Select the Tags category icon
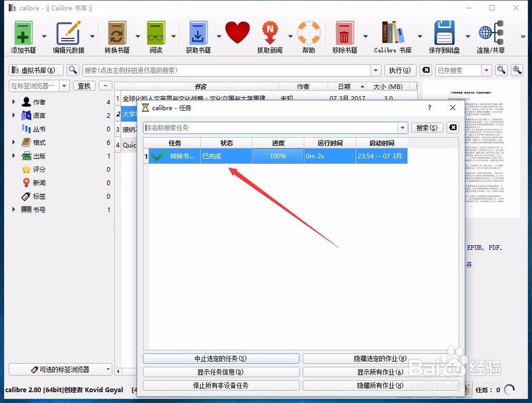 click(26, 196)
